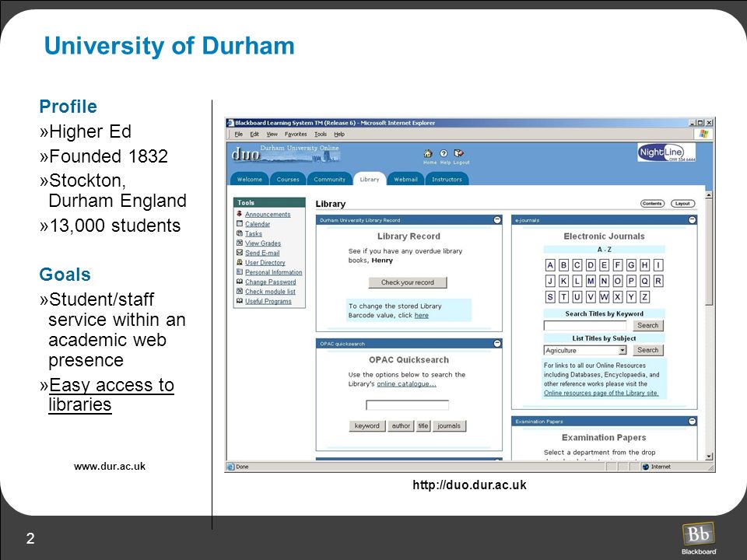Click the author search button
This screenshot has height=560, width=747.
click(x=401, y=425)
